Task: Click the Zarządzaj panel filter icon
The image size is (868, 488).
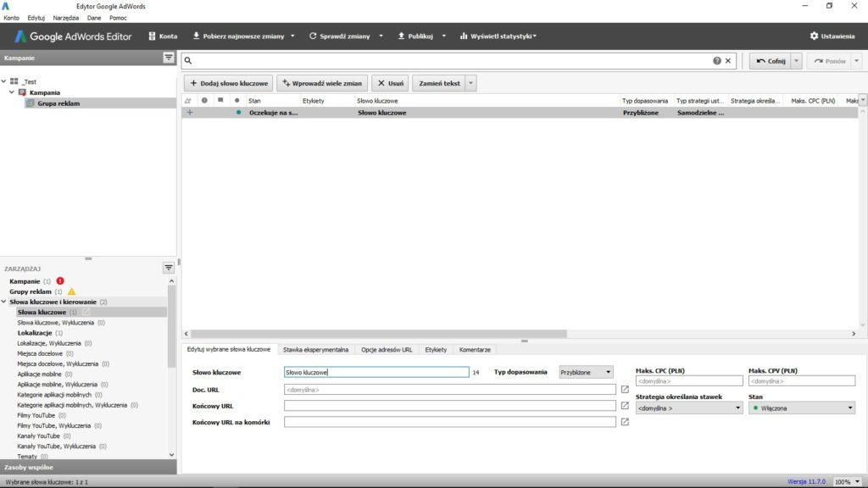Action: tap(169, 268)
